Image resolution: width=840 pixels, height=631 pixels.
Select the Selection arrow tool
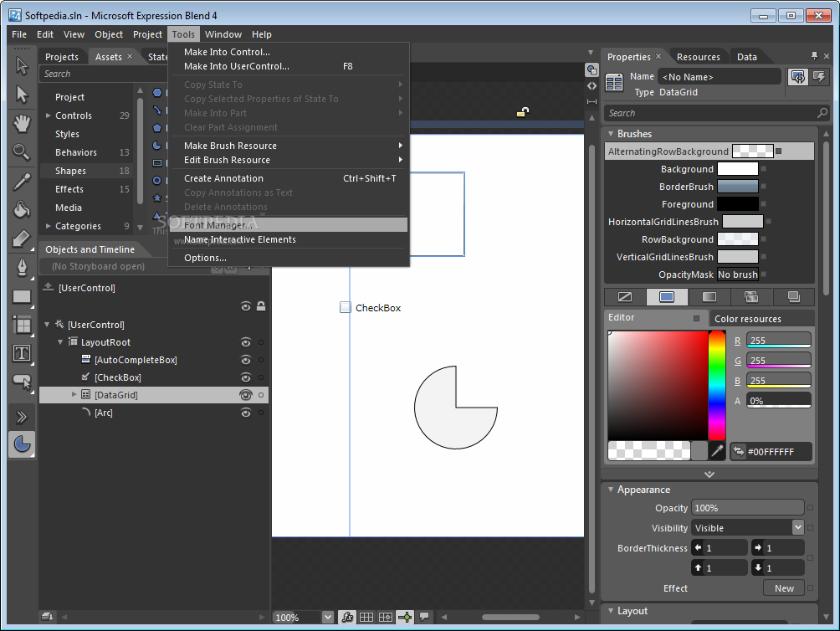pyautogui.click(x=22, y=66)
